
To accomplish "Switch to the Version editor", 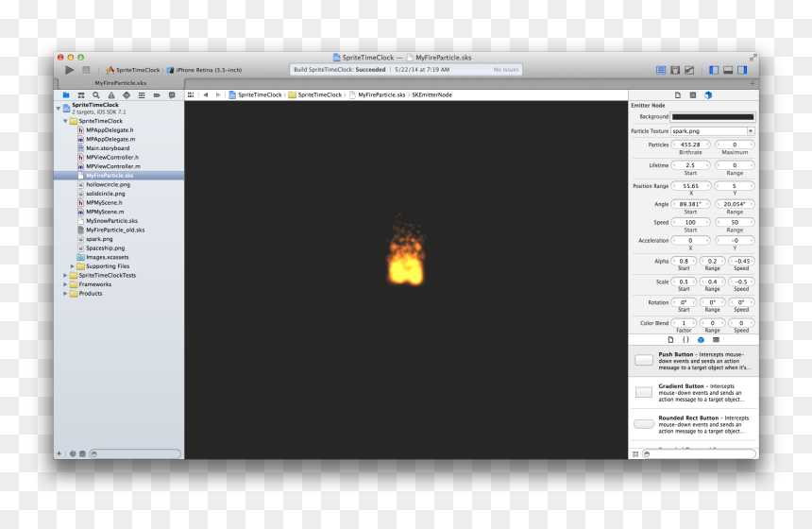I will click(x=689, y=70).
